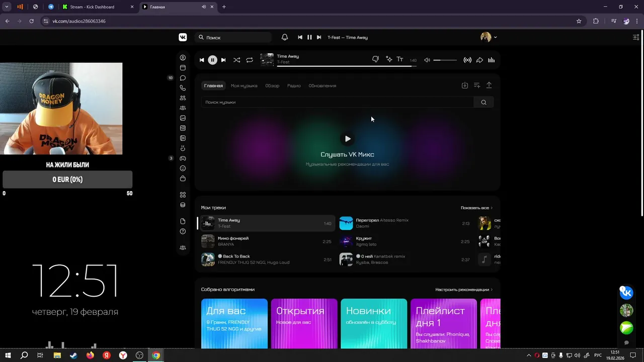Open 'Новинки' playlist card

[374, 323]
